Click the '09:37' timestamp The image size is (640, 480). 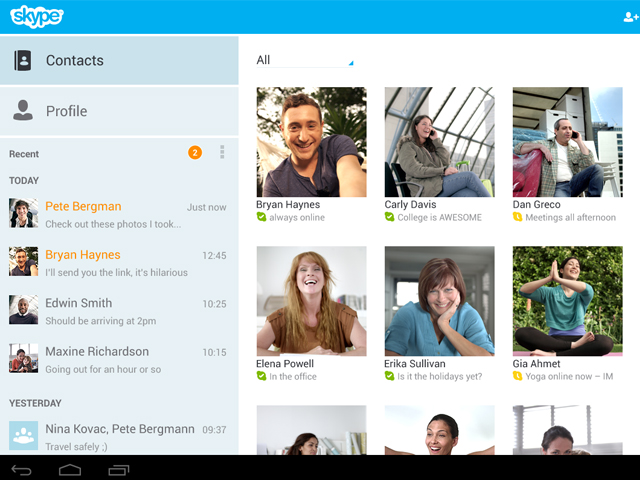click(x=214, y=429)
